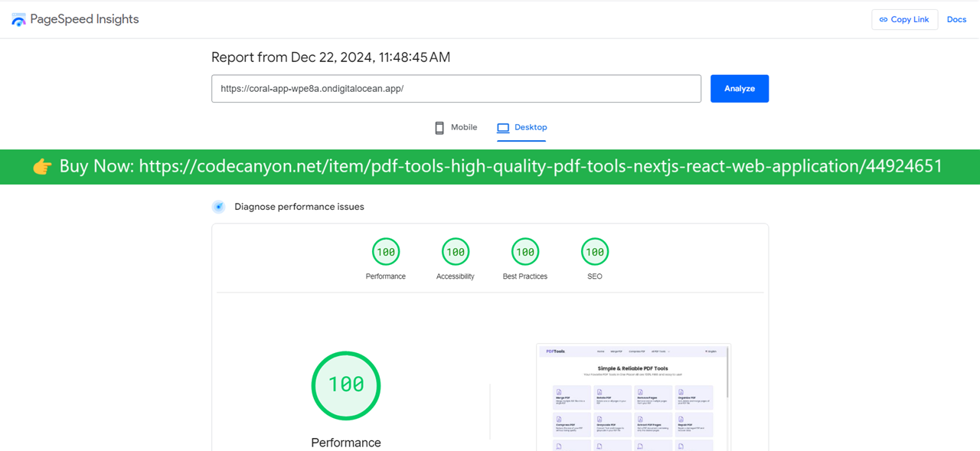Screen dimensions: 980x451
Task: Click the pointing finger emoji in banner
Action: pos(43,166)
